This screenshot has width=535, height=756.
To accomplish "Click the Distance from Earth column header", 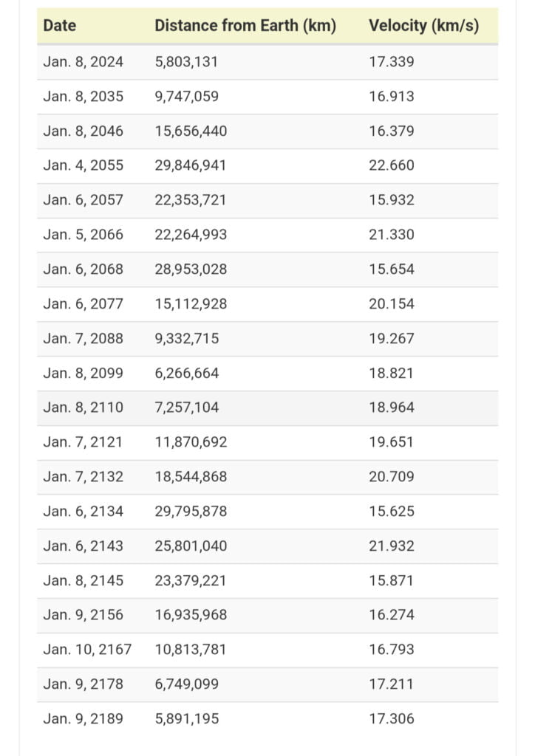I will click(245, 26).
